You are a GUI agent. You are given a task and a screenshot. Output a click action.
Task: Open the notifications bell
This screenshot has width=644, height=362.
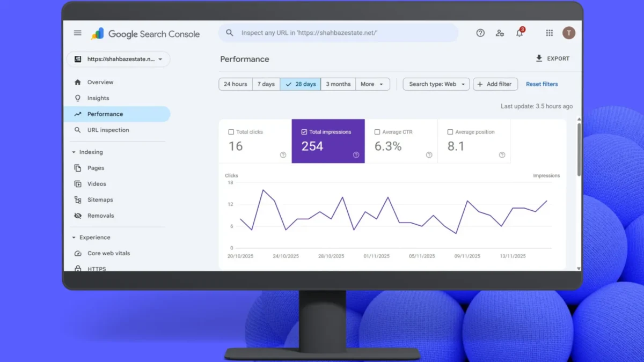click(x=519, y=33)
